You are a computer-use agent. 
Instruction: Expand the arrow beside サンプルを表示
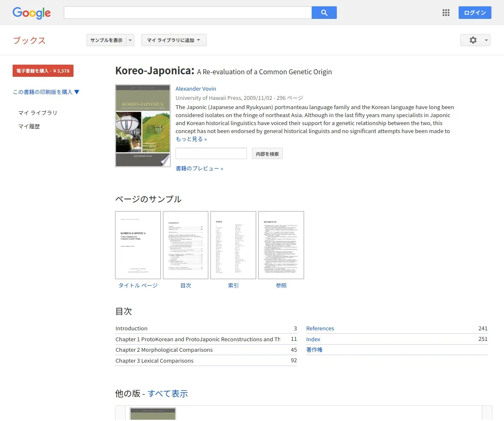click(130, 40)
